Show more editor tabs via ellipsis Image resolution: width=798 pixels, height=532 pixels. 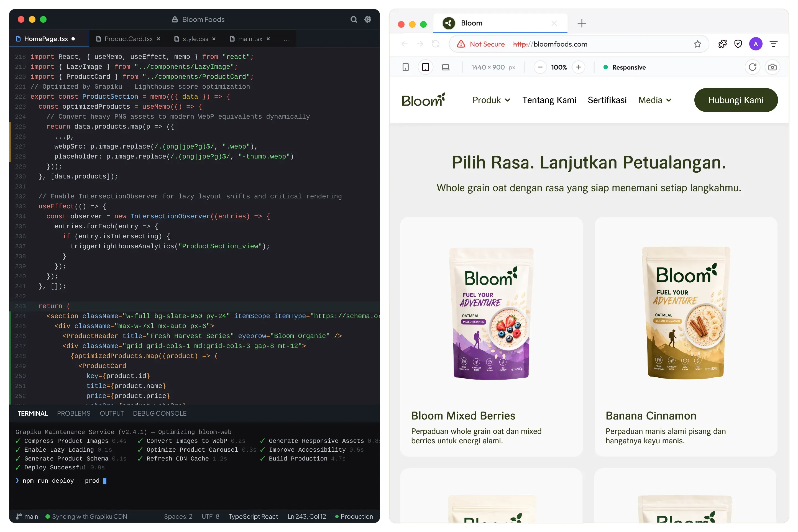(286, 39)
